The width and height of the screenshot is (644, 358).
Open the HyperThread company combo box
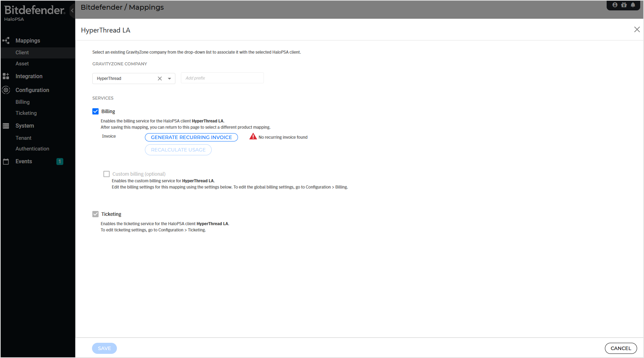pyautogui.click(x=125, y=79)
